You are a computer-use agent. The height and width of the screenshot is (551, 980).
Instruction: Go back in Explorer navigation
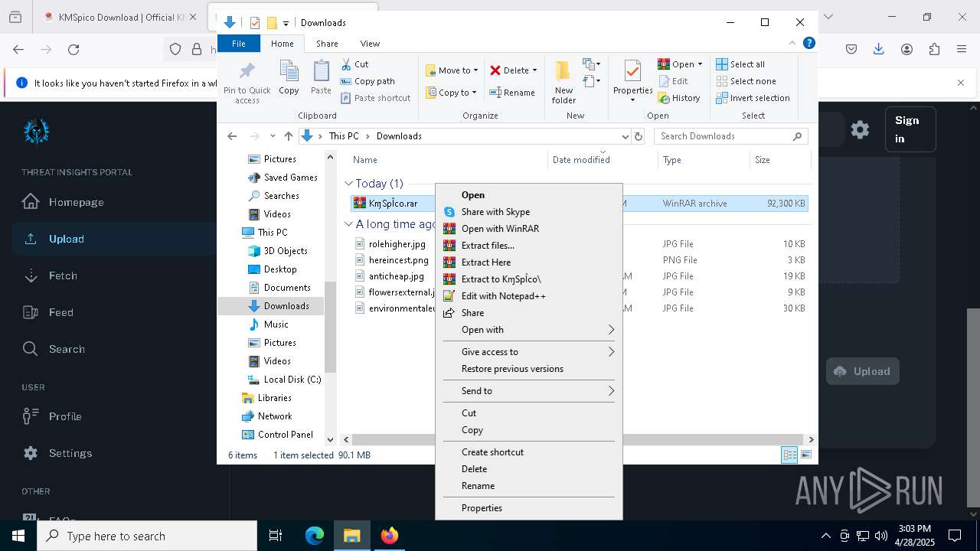click(232, 136)
